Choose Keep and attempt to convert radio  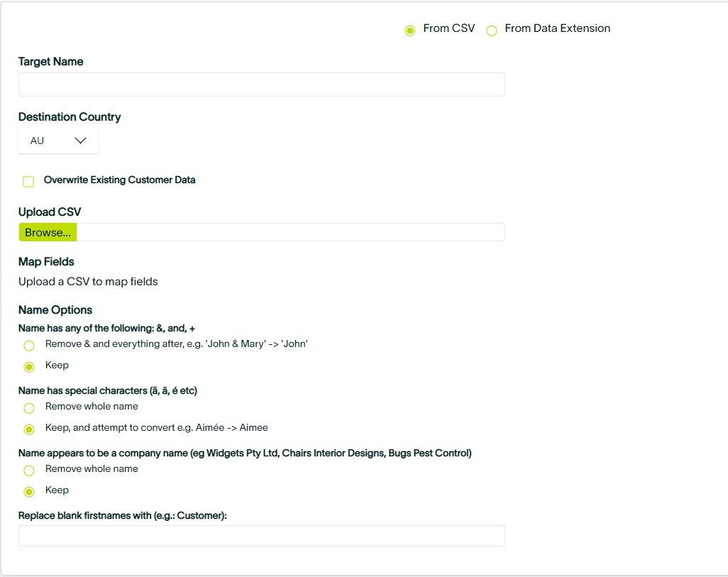[29, 429]
